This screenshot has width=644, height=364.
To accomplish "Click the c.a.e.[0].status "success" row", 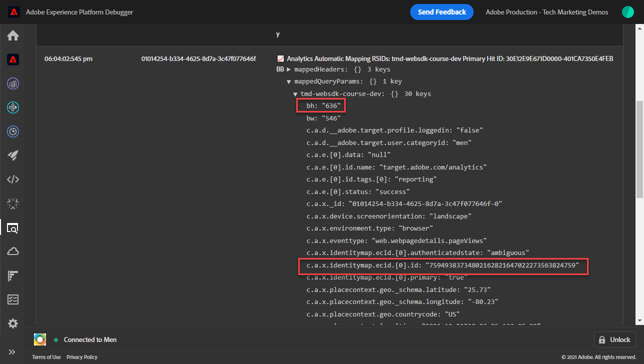I will click(x=358, y=191).
